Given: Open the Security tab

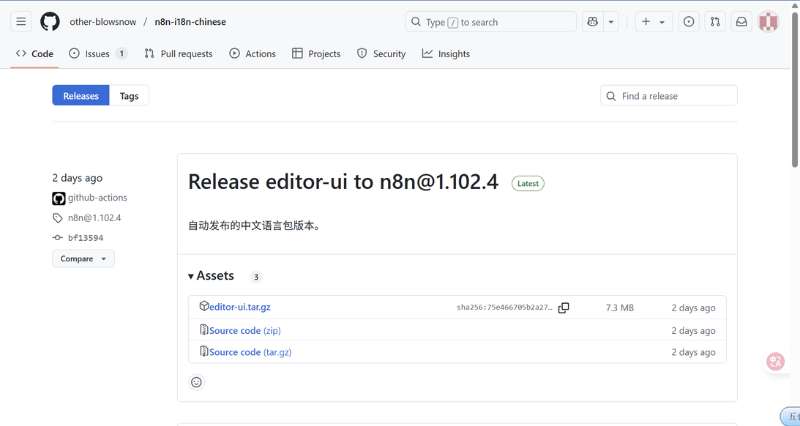Looking at the screenshot, I should pos(382,54).
